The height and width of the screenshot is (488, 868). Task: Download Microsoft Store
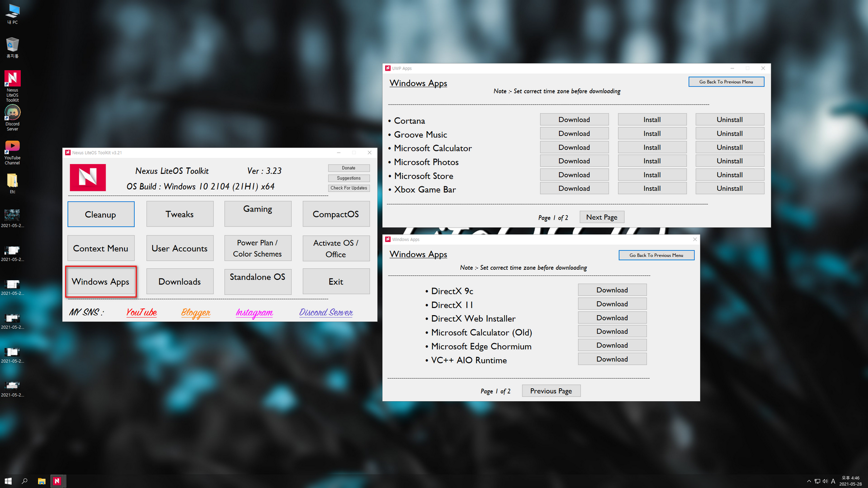click(574, 175)
